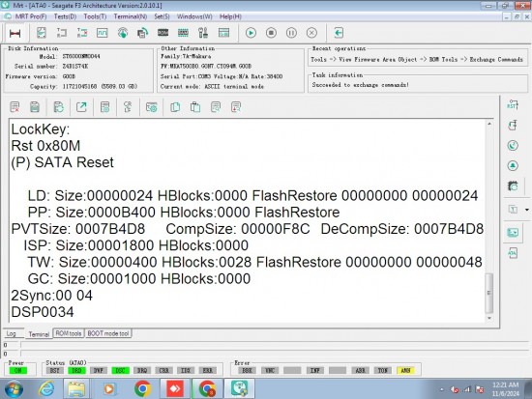Switch to the ROM tools tab
The height and width of the screenshot is (399, 532).
coord(69,333)
